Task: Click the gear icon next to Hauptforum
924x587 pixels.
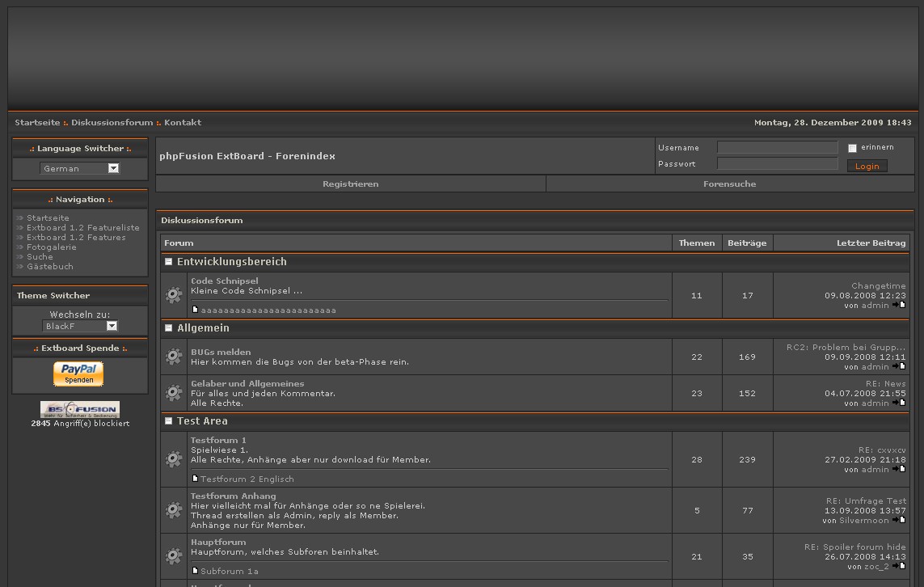Action: coord(174,556)
